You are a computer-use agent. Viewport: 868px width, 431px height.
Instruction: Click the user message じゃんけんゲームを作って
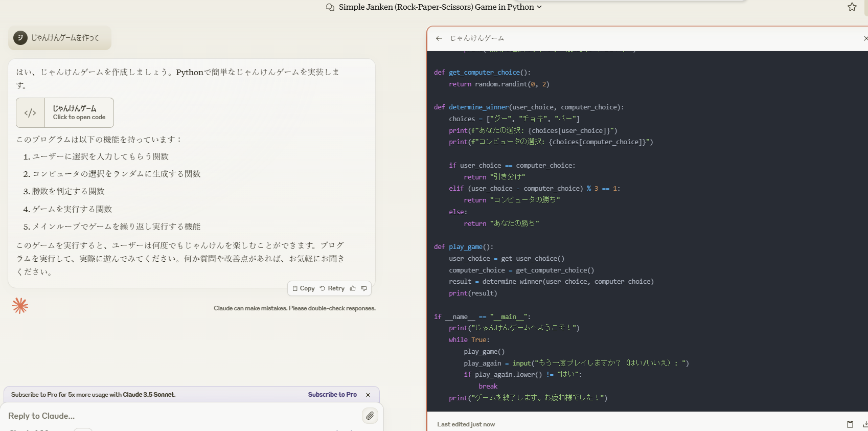point(65,38)
